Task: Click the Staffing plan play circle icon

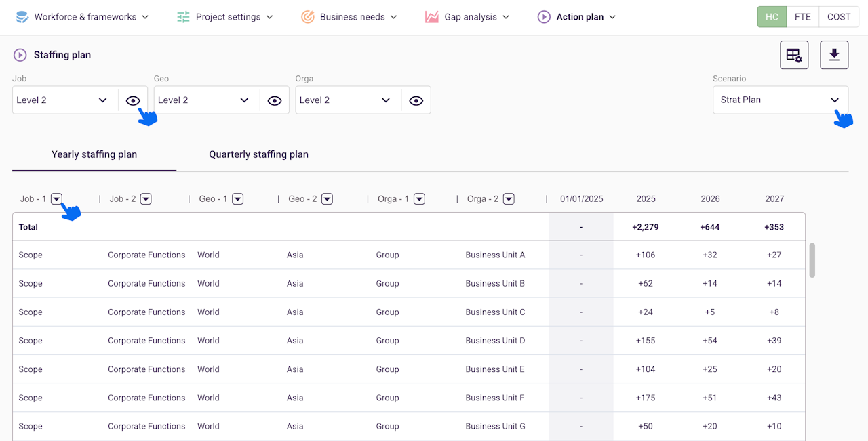Action: [20, 55]
